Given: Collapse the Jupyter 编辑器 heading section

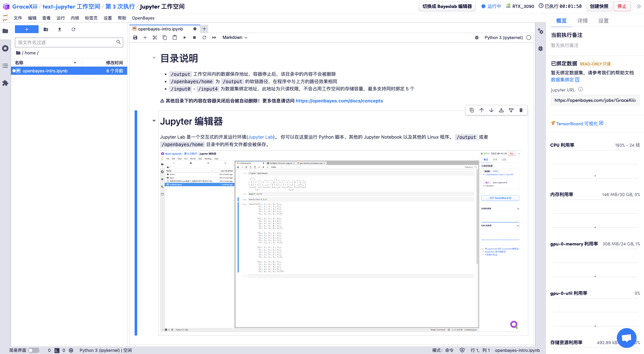Looking at the screenshot, I should (154, 121).
